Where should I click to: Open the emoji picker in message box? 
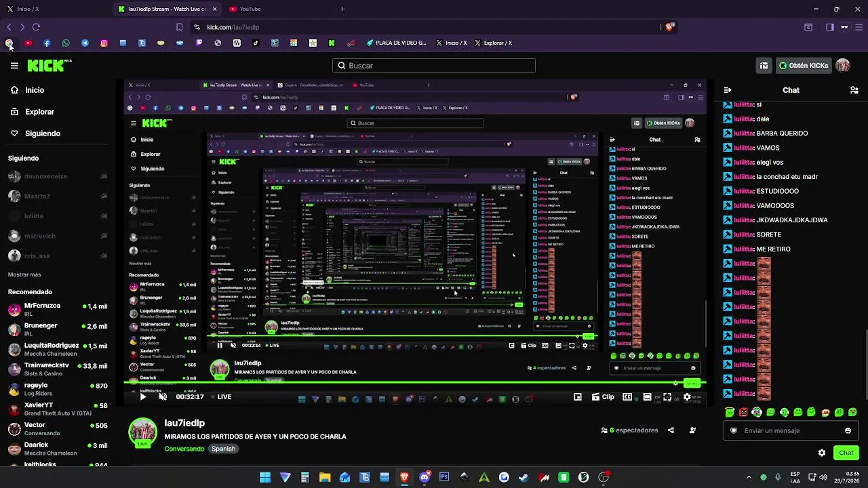point(848,430)
